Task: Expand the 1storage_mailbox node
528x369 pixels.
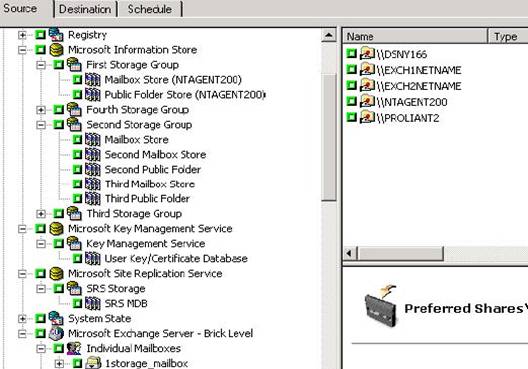Action: 59,364
